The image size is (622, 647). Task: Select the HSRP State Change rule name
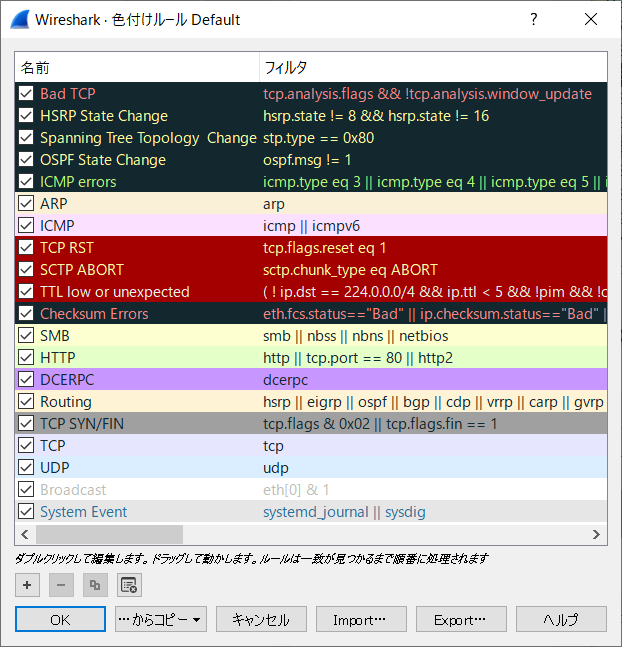pyautogui.click(x=104, y=116)
